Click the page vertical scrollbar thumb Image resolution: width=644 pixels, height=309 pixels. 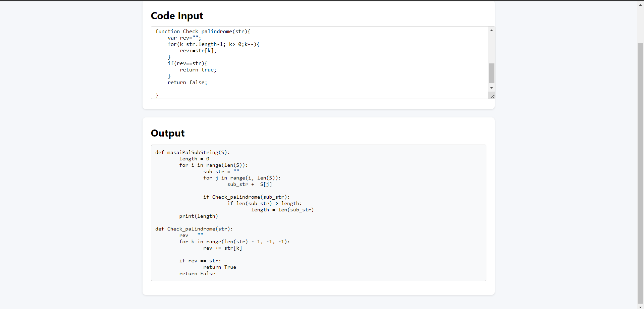coord(641,173)
